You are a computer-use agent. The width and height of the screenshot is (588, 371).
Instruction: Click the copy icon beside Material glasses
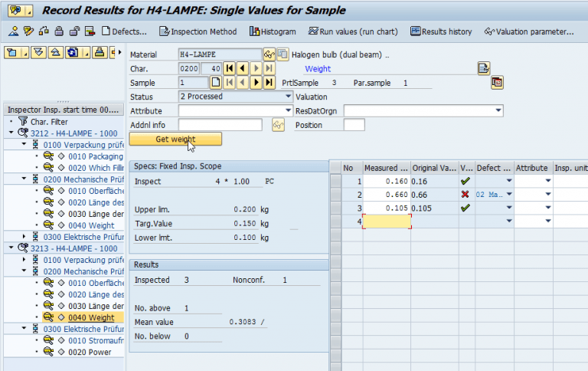(283, 54)
